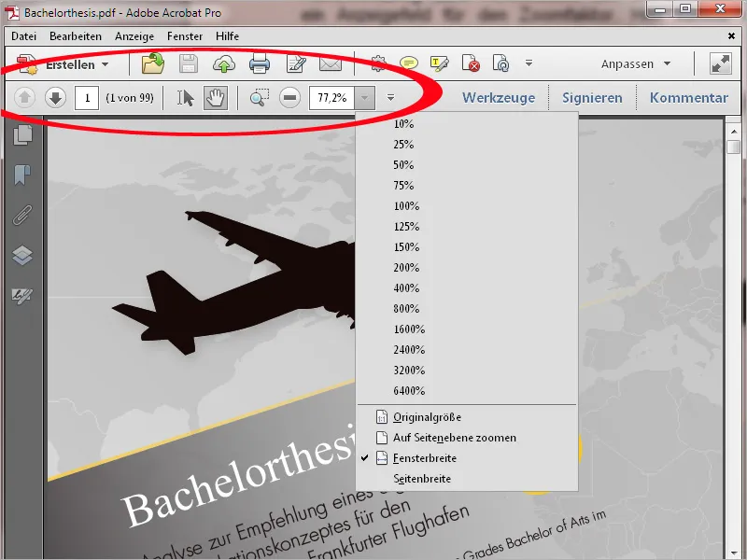747x560 pixels.
Task: Set zoom to 100%
Action: click(x=467, y=206)
